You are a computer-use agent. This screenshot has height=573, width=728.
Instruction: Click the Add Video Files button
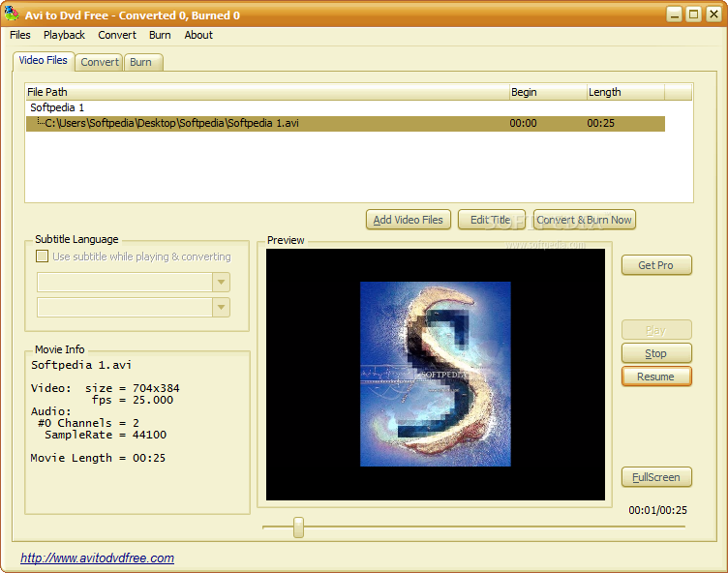click(409, 220)
